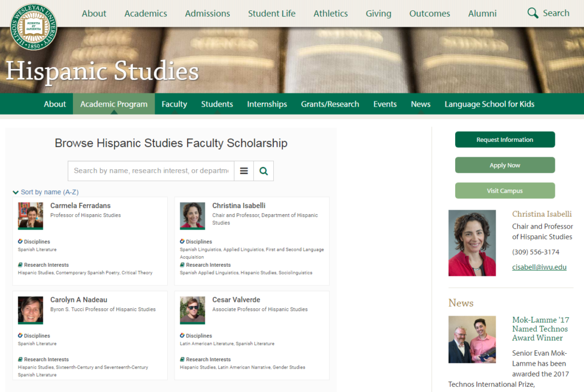Click the sidebar News heading

click(461, 303)
